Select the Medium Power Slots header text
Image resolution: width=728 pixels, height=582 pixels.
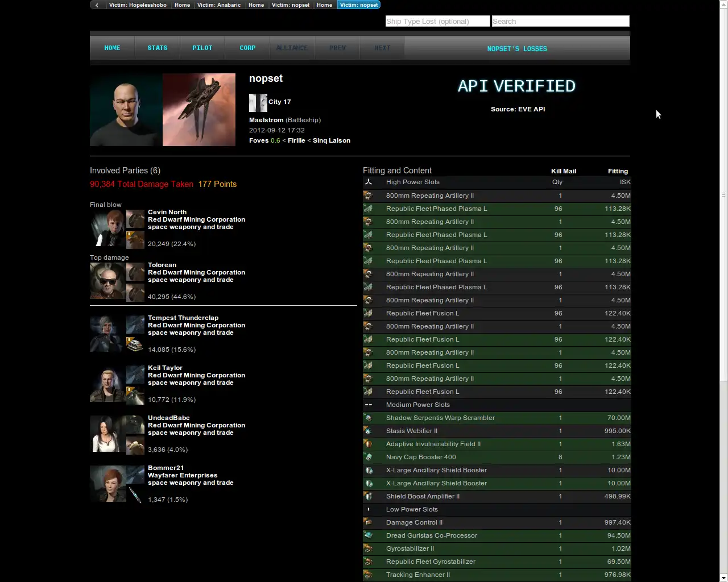point(418,405)
